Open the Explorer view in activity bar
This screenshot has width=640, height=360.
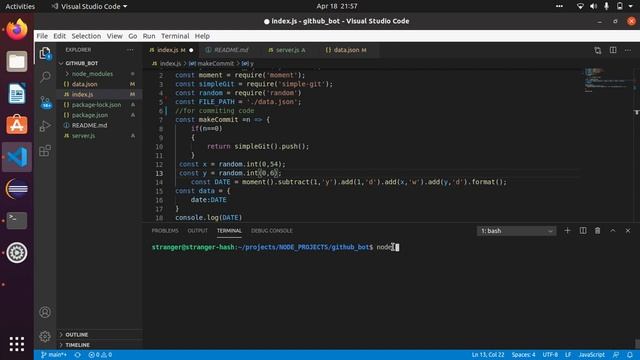click(x=45, y=53)
